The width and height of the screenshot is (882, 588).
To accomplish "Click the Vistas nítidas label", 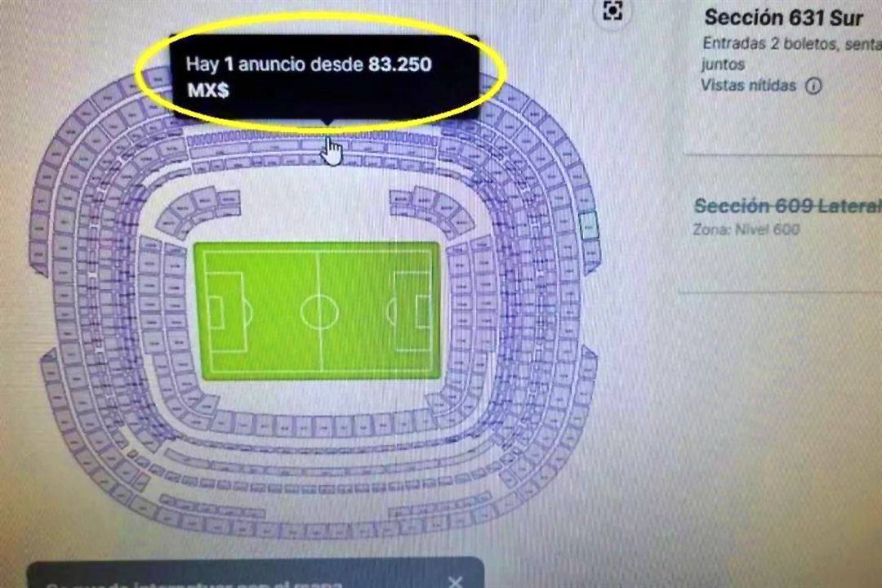I will pos(748,86).
